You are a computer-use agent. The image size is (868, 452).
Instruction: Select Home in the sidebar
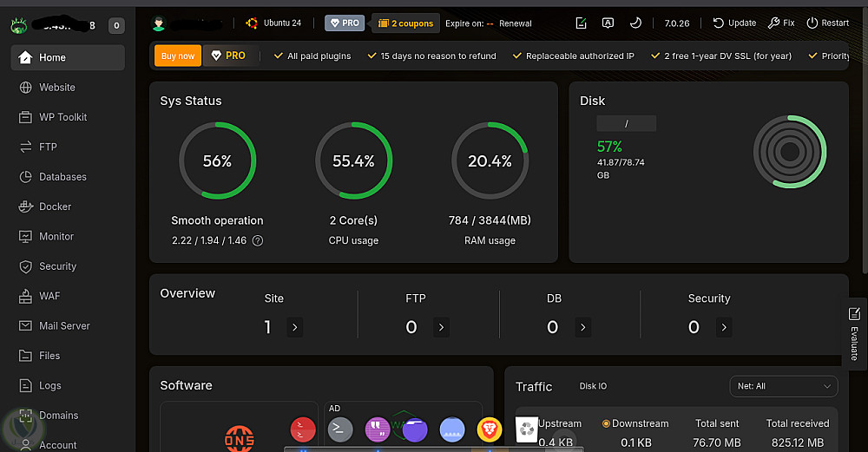[68, 57]
